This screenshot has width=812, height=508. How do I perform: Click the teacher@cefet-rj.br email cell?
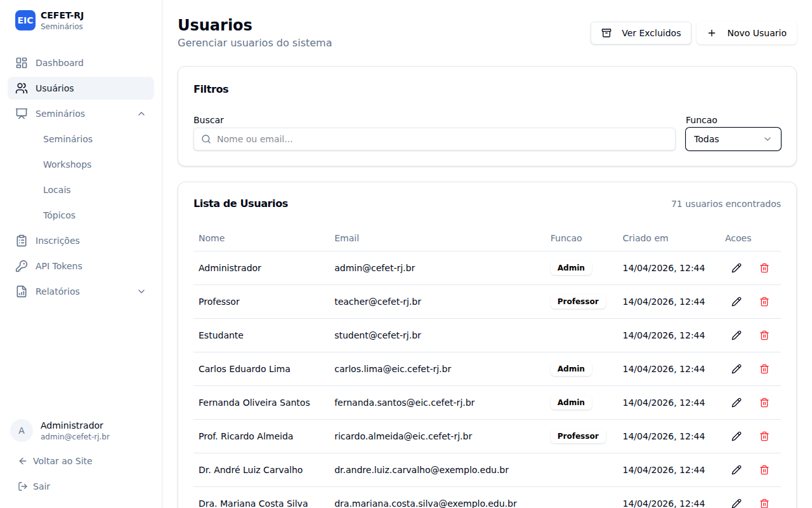click(377, 302)
